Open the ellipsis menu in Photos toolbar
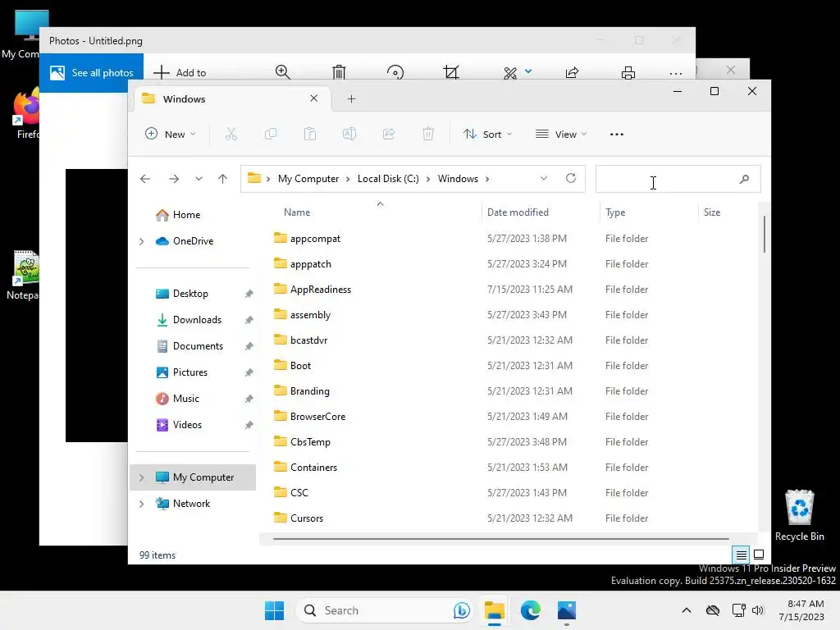The width and height of the screenshot is (840, 630). (676, 73)
